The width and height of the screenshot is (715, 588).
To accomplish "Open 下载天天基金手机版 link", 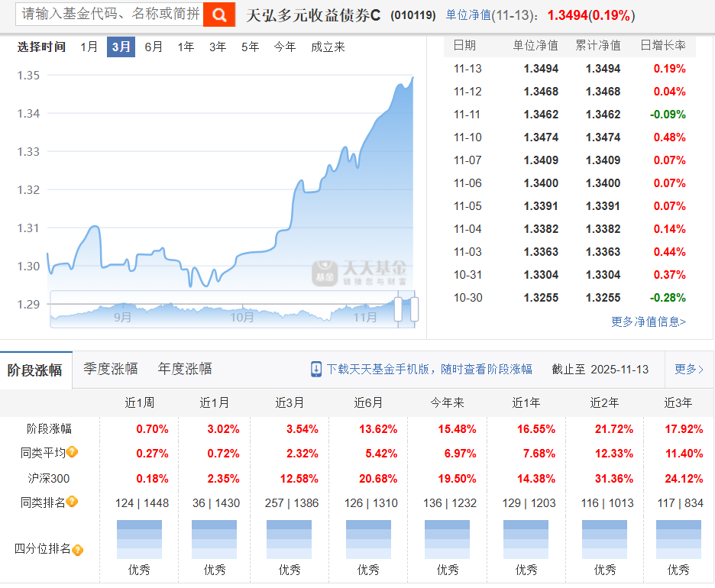I will click(x=429, y=369).
